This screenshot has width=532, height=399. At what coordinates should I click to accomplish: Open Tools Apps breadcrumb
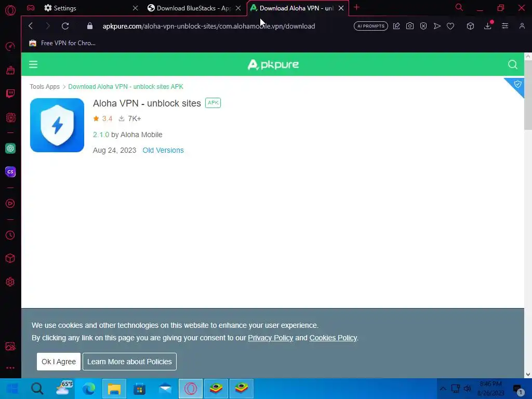click(x=45, y=87)
